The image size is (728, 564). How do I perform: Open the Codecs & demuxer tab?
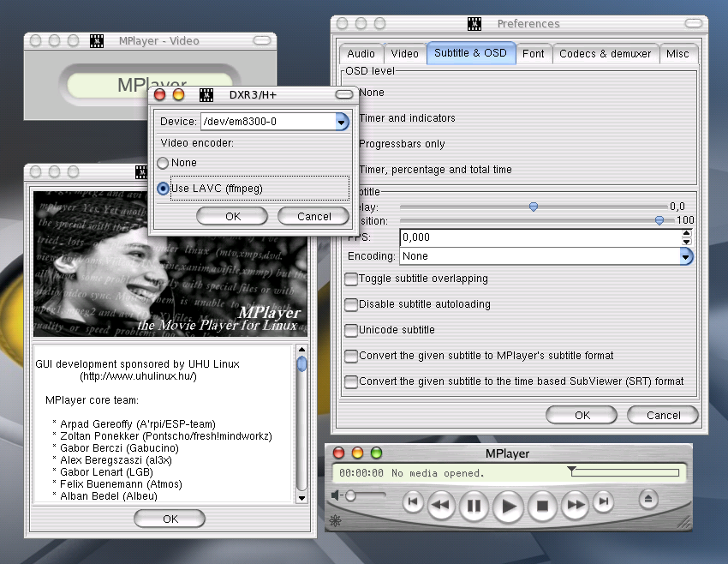[605, 54]
